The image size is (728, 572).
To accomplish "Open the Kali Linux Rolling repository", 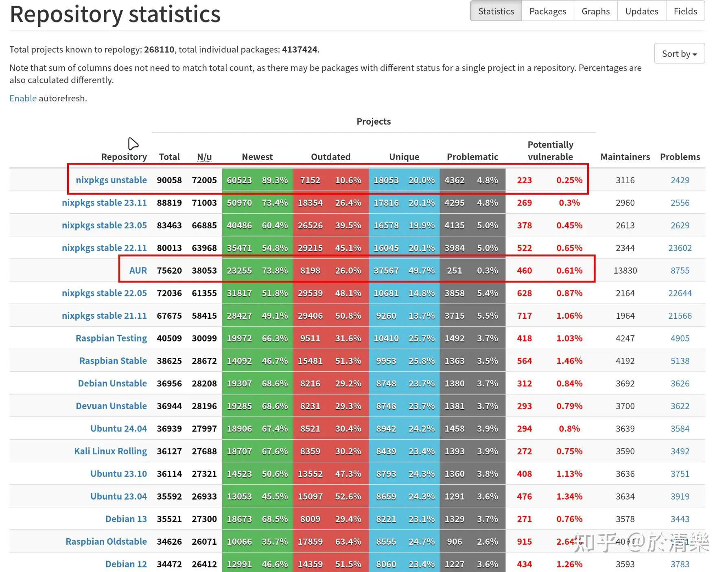I will [110, 451].
